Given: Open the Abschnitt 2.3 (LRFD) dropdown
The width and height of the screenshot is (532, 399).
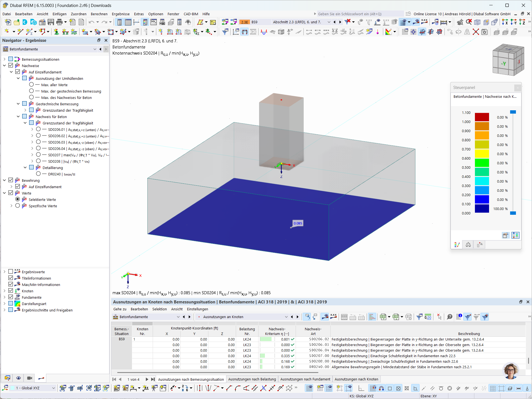Looking at the screenshot, I should 329,22.
